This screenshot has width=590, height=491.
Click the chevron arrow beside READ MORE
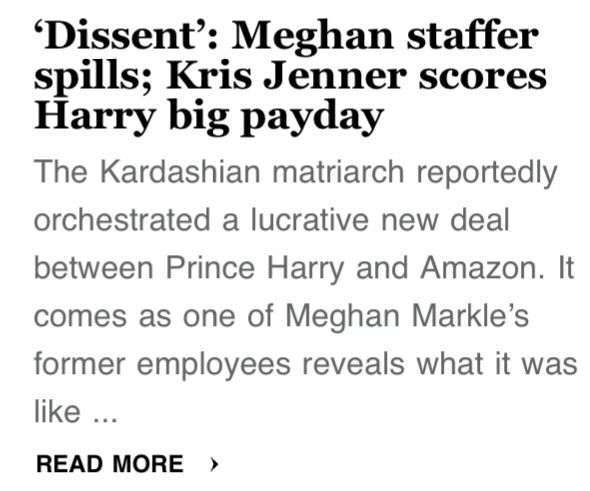pyautogui.click(x=214, y=464)
